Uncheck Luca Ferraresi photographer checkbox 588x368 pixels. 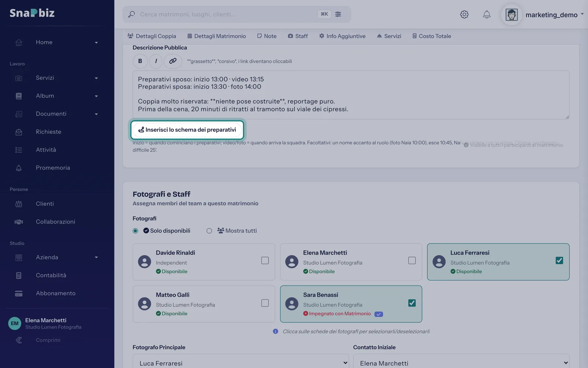559,261
